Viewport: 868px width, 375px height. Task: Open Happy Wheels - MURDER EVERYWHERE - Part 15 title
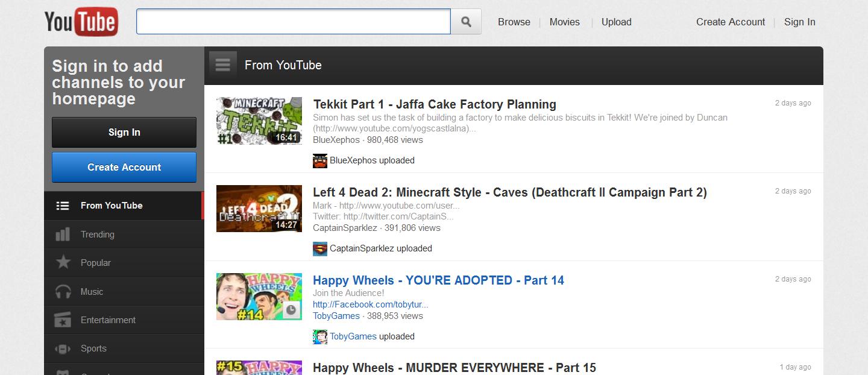click(x=454, y=368)
